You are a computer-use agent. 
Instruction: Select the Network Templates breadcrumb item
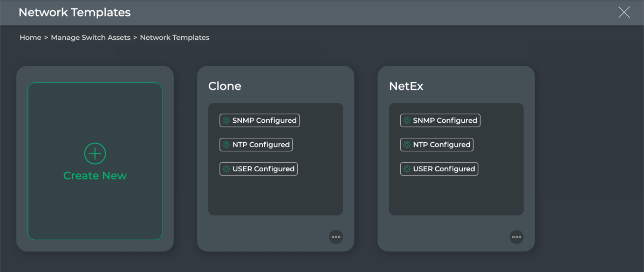point(174,38)
